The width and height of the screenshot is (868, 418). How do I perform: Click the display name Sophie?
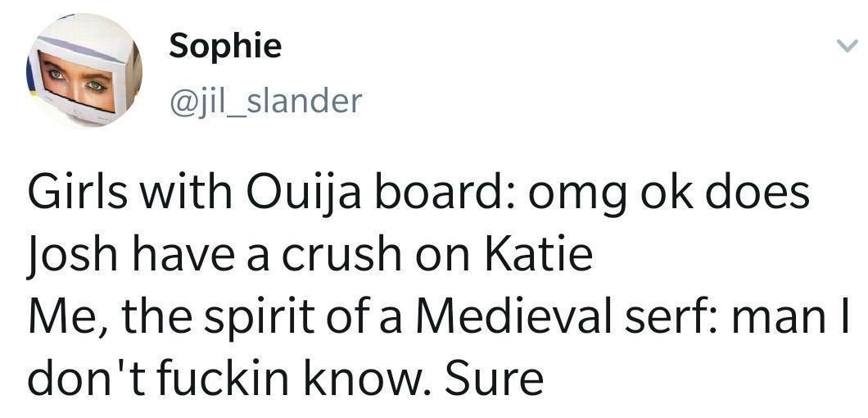click(x=225, y=45)
